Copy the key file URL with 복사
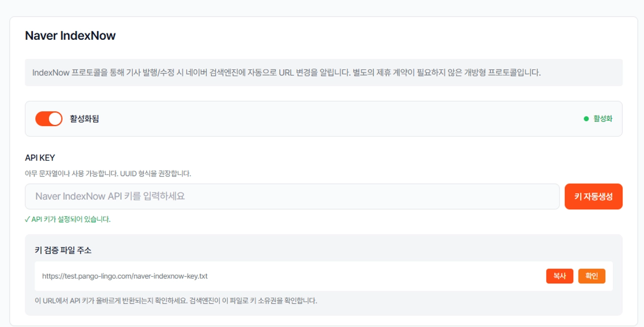 point(559,276)
